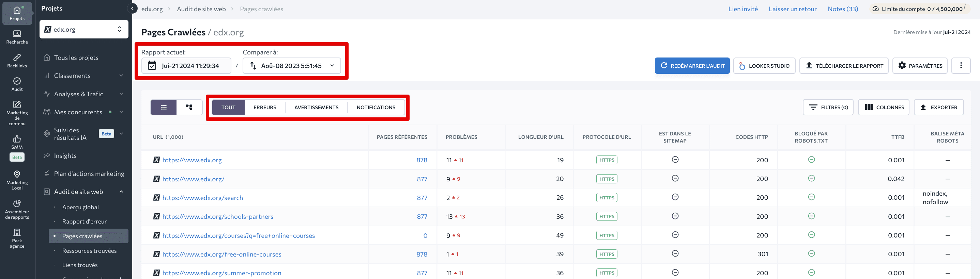Open COLONNES column chooser

click(x=883, y=107)
